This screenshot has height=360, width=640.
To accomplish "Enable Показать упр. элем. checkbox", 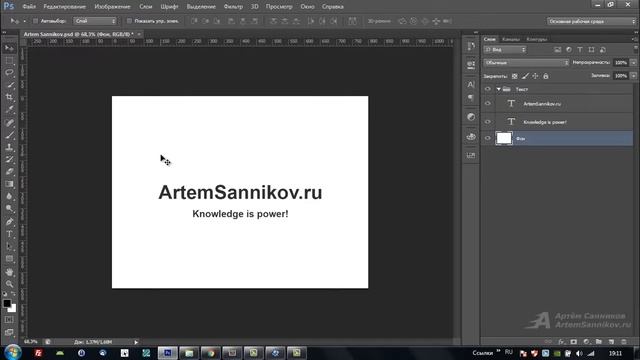I will [129, 21].
